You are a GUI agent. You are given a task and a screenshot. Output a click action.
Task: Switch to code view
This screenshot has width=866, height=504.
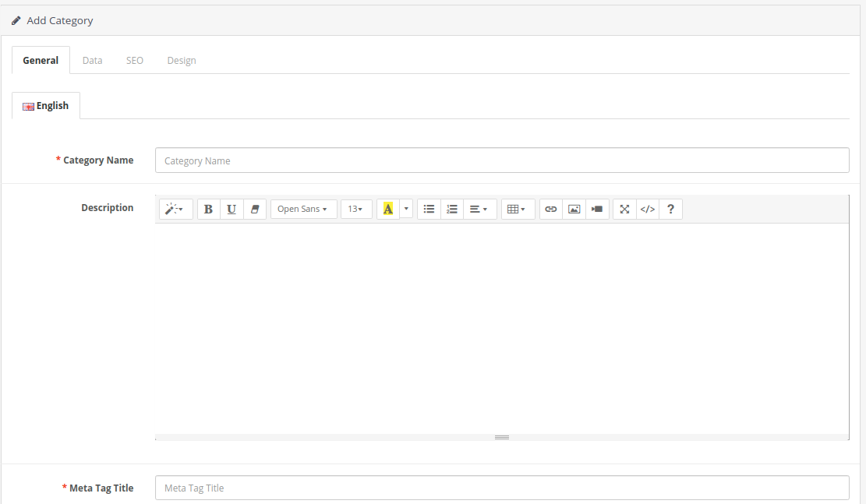pyautogui.click(x=648, y=210)
